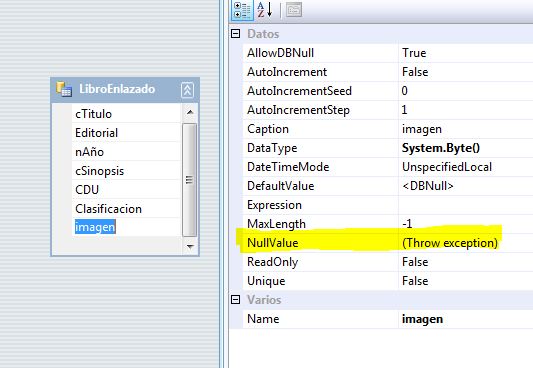Select the Name property label

(263, 319)
